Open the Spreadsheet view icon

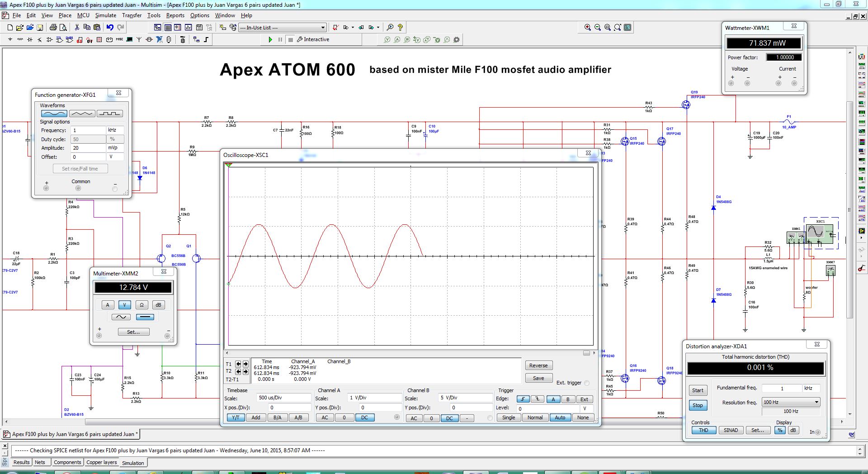pyautogui.click(x=168, y=28)
